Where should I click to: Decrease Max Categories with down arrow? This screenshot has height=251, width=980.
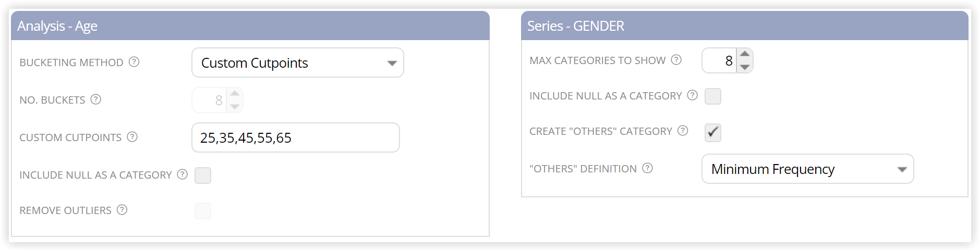(745, 67)
